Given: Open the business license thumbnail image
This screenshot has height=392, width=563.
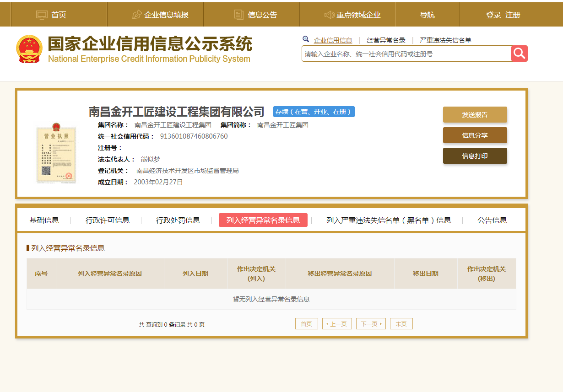Looking at the screenshot, I should pyautogui.click(x=56, y=152).
